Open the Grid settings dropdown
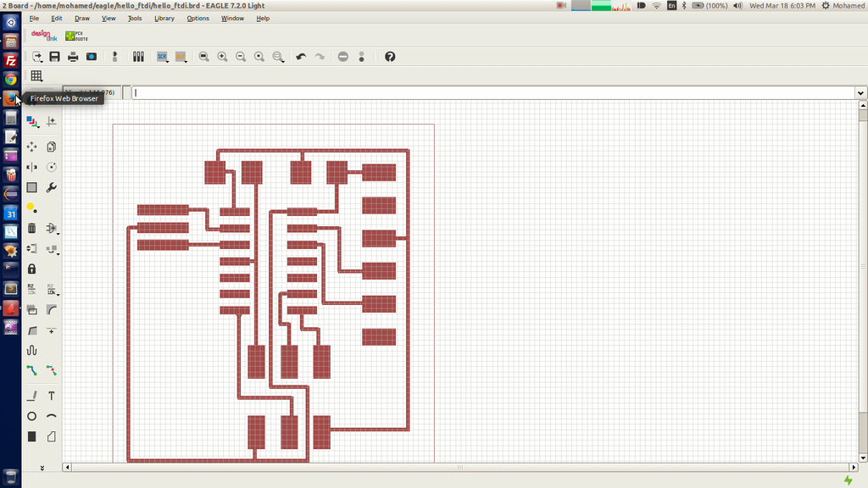868x488 pixels. coord(36,75)
